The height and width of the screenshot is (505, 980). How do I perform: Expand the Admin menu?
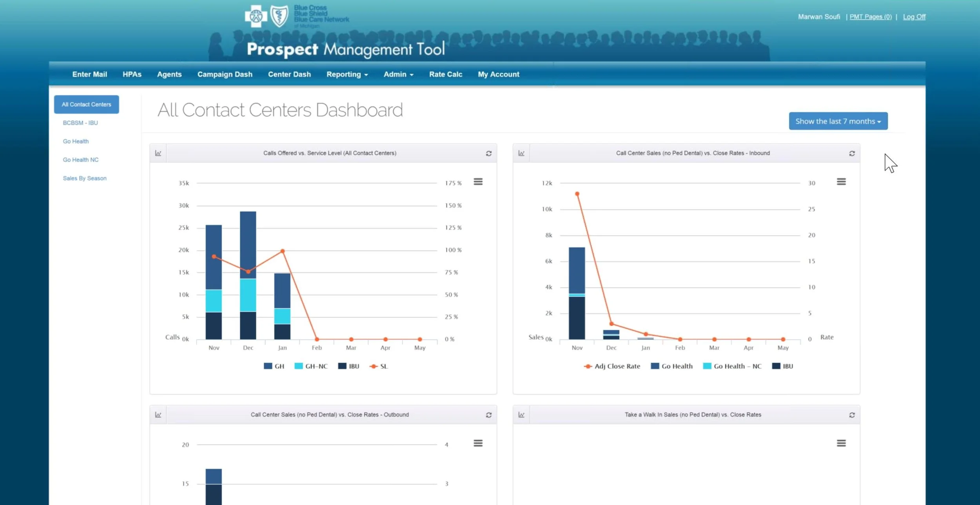point(398,74)
